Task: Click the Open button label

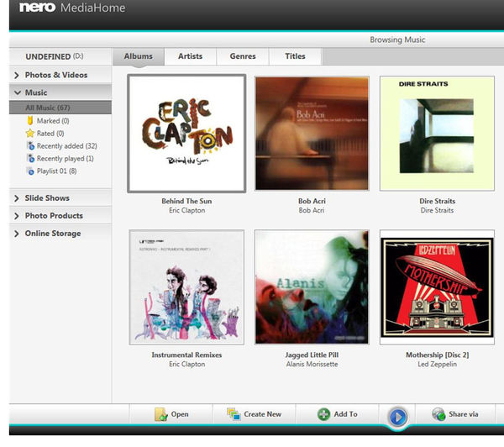Action: 180,414
